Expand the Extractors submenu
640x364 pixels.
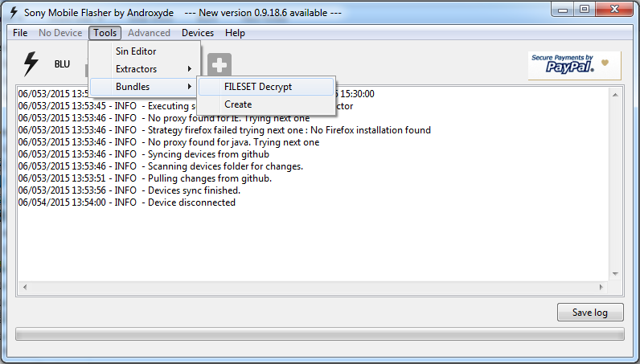point(145,69)
